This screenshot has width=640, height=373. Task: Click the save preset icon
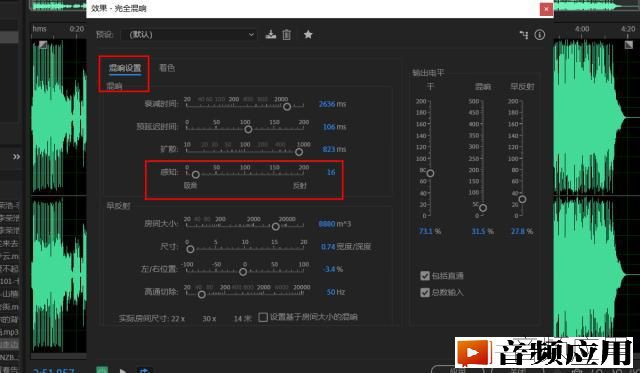[271, 35]
